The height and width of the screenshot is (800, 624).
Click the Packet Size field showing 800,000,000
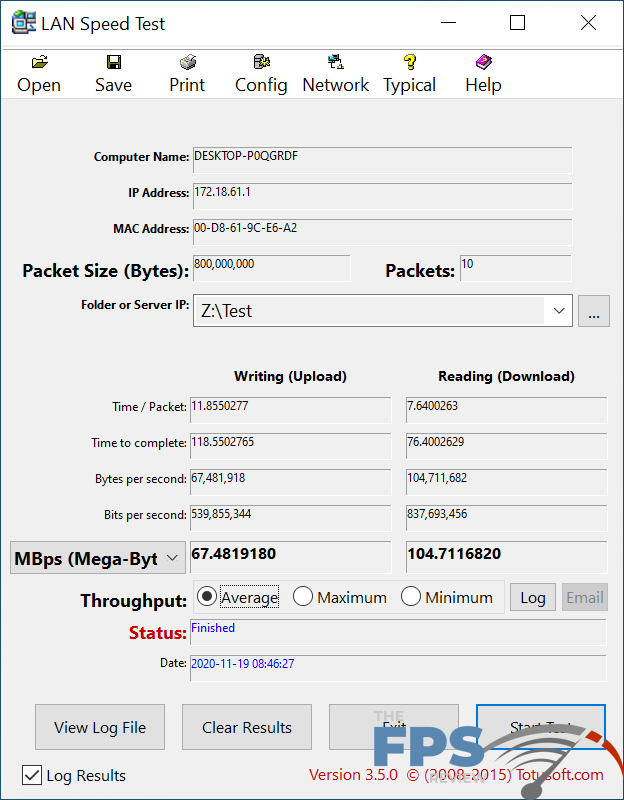(x=271, y=268)
